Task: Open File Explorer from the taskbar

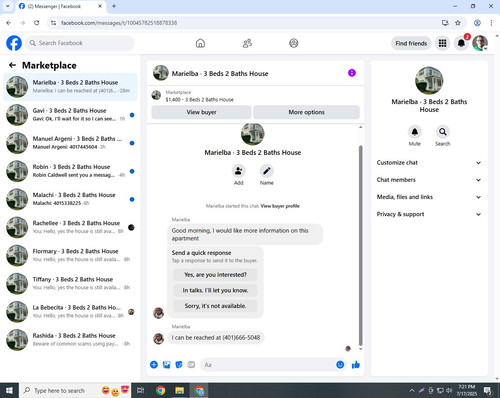Action: (x=180, y=390)
